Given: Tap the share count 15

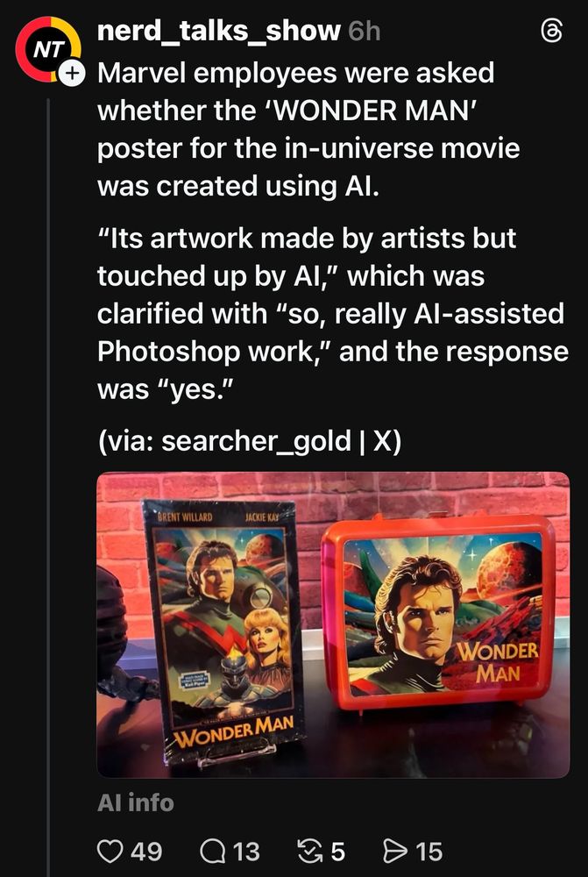Looking at the screenshot, I should 429,852.
